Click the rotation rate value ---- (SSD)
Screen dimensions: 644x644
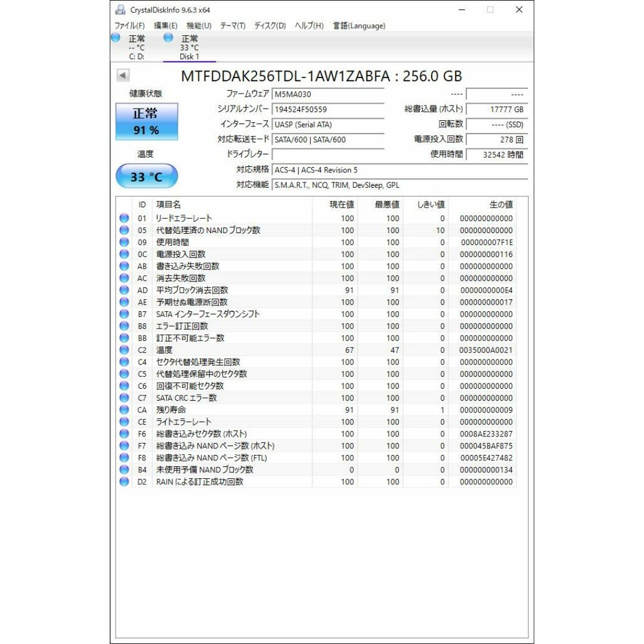[497, 125]
